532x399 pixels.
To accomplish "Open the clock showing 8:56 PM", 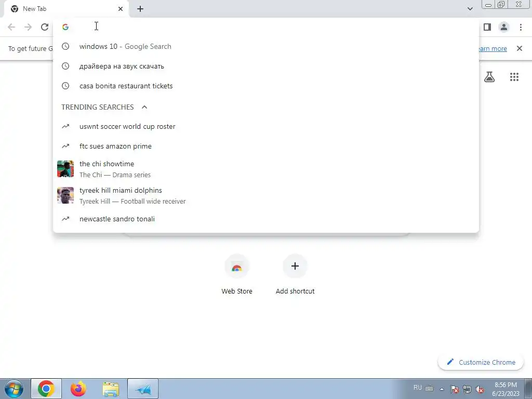I will click(x=506, y=389).
